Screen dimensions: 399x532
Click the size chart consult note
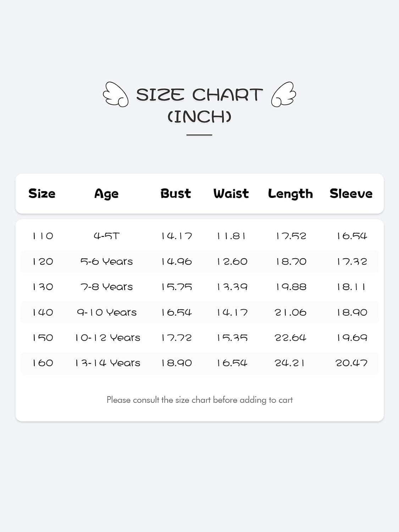200,400
